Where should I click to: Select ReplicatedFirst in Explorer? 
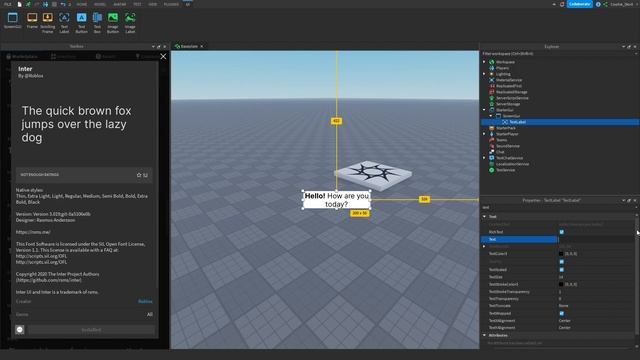[x=509, y=86]
